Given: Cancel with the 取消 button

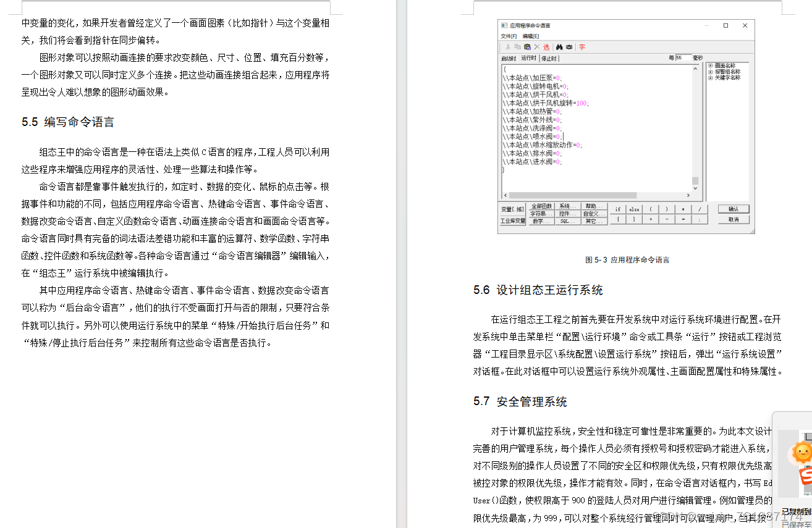Looking at the screenshot, I should pos(734,219).
